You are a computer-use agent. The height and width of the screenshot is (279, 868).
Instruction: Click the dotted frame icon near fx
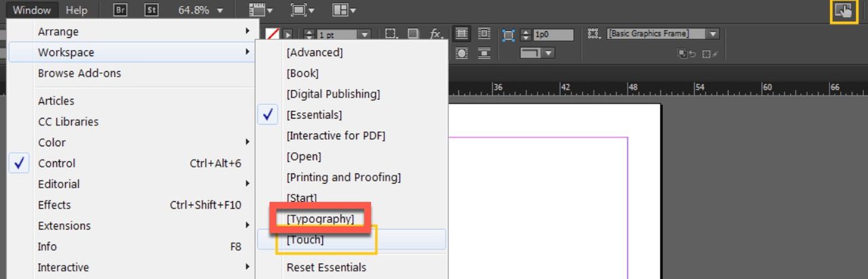coord(391,34)
